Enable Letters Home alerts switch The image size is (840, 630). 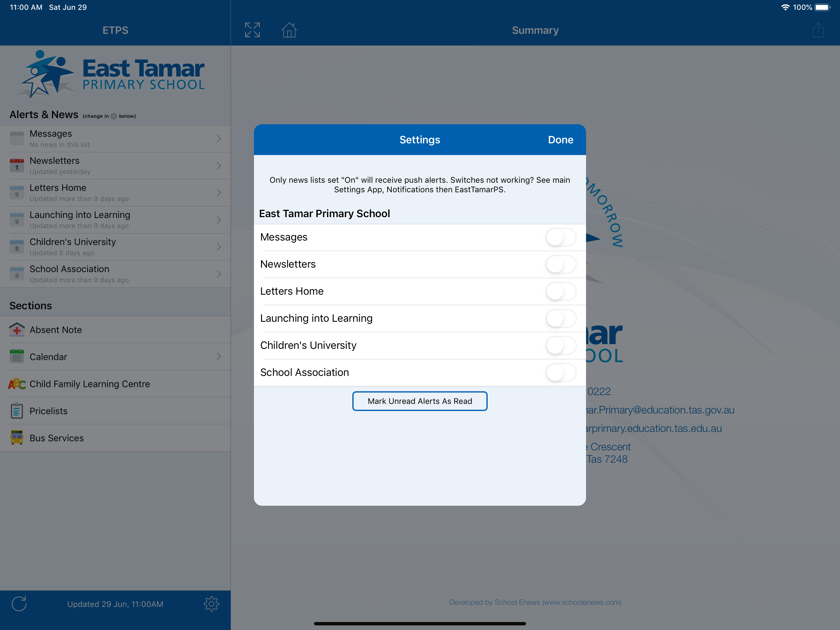click(561, 291)
